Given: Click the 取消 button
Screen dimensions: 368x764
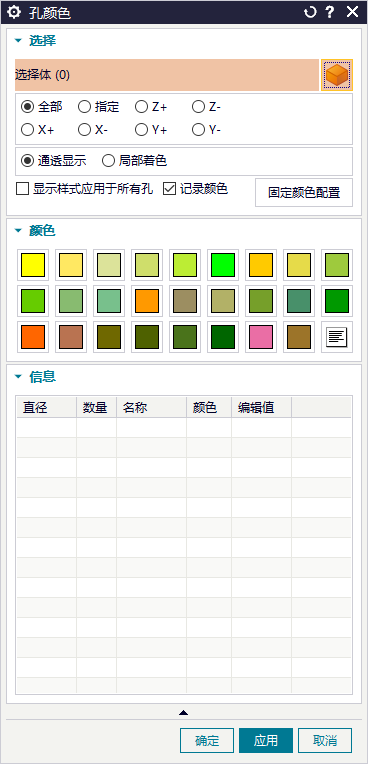Looking at the screenshot, I should coord(325,741).
